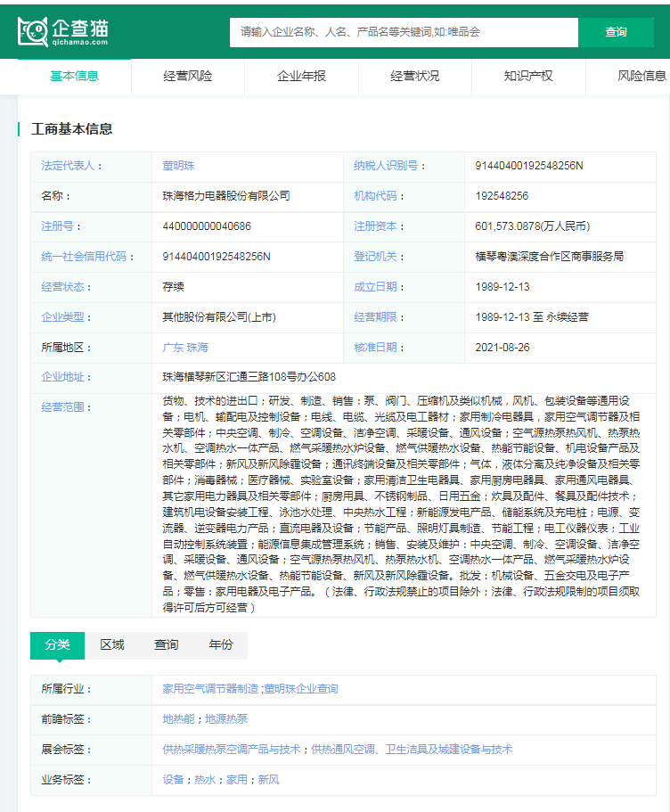Click the 机构代码 label link

(375, 196)
